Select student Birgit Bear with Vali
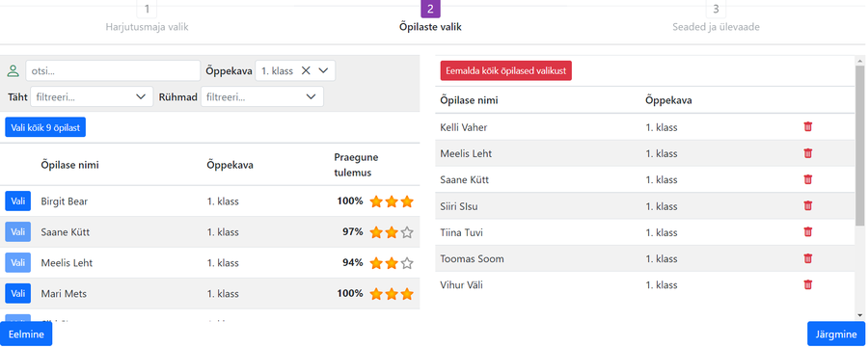 [17, 201]
